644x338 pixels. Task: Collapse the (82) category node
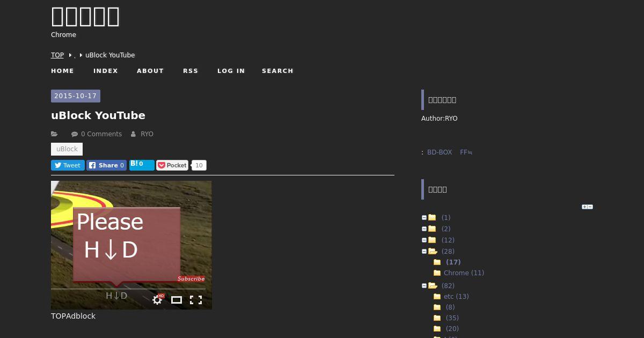tap(424, 286)
